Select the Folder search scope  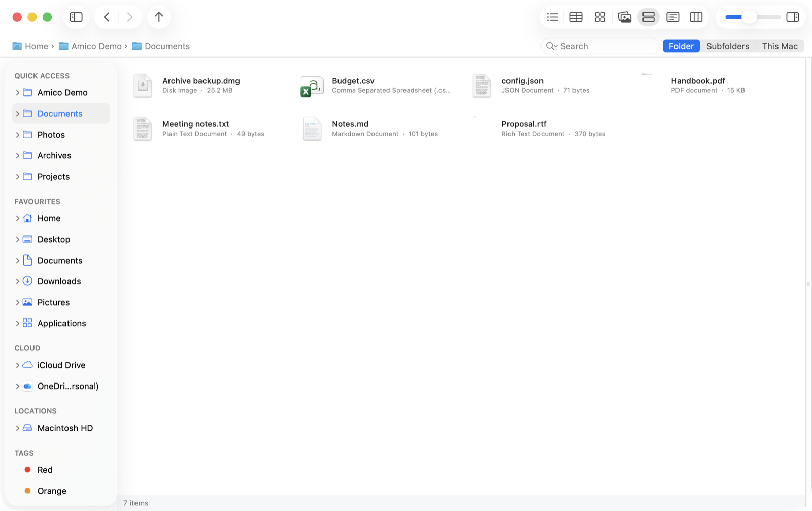point(681,46)
